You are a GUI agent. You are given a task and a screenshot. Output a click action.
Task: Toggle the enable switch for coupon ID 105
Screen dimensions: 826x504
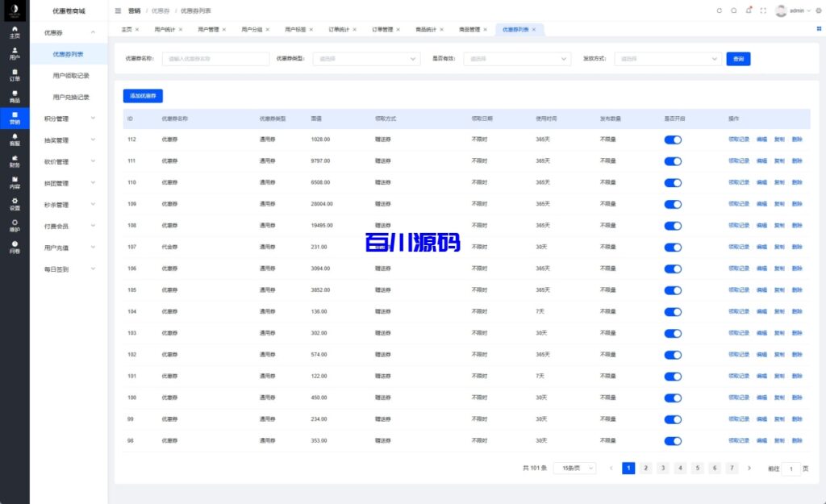[x=673, y=290]
